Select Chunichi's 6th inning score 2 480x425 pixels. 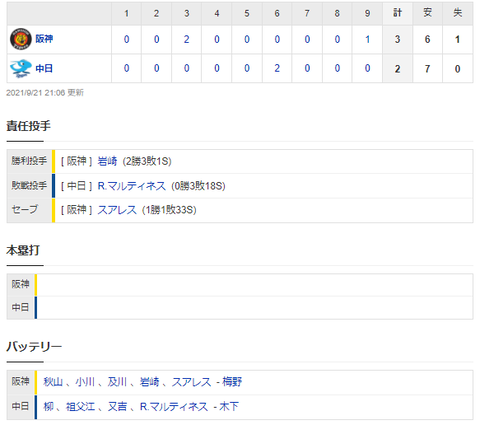click(277, 68)
